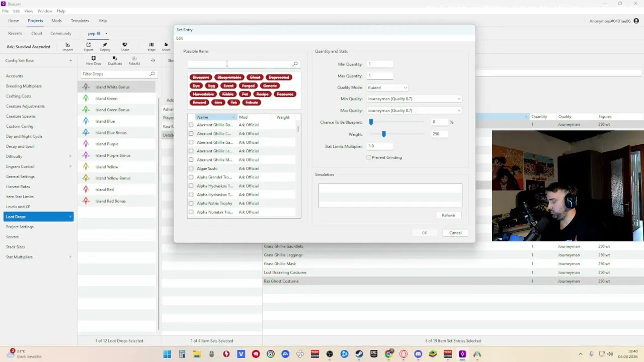Click the account avatar icon top right
Image resolution: width=644 pixels, height=362 pixels.
click(x=636, y=21)
